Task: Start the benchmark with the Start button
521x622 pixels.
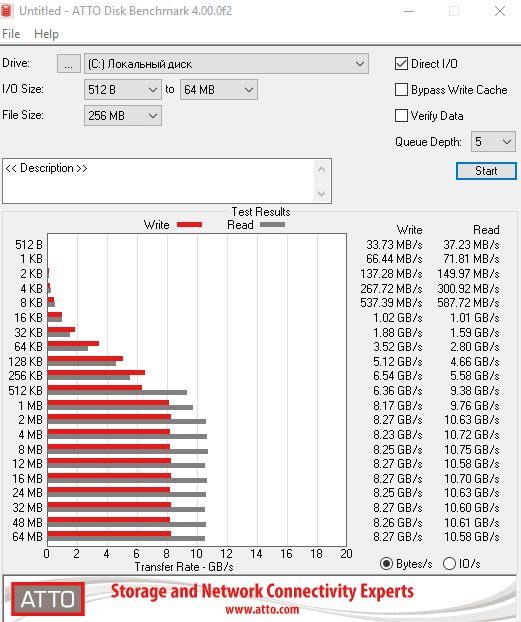Action: (x=486, y=171)
